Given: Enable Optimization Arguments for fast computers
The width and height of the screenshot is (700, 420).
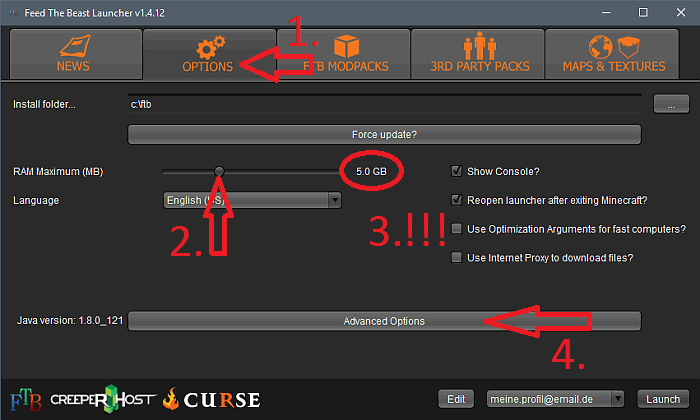Looking at the screenshot, I should point(458,229).
